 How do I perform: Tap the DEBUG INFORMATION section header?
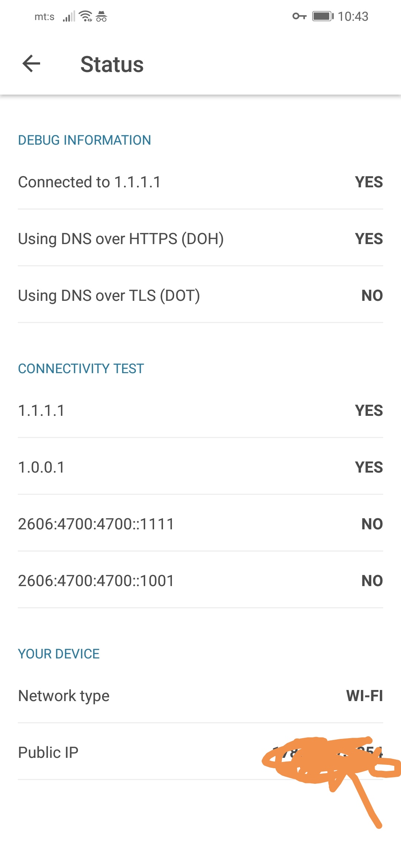pos(84,140)
